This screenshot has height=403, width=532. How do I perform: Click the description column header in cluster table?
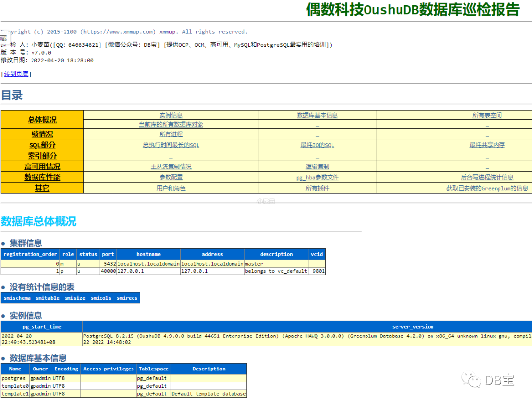pyautogui.click(x=276, y=254)
